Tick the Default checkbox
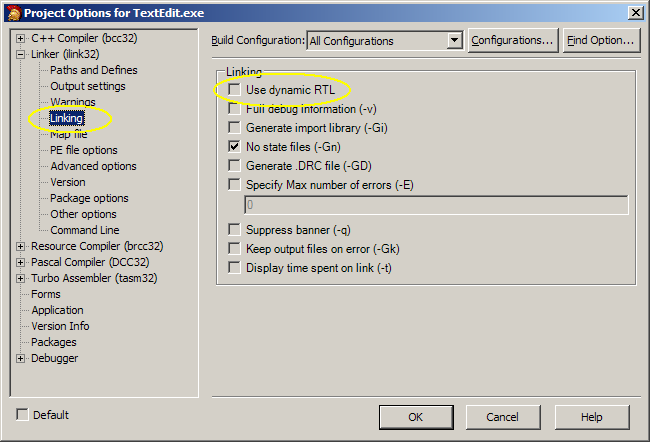The image size is (650, 442). [22, 415]
